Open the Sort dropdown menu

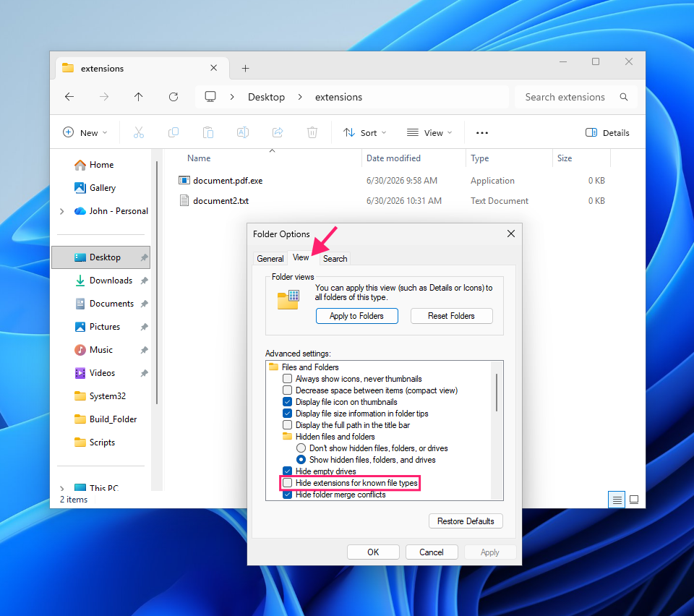pyautogui.click(x=365, y=133)
